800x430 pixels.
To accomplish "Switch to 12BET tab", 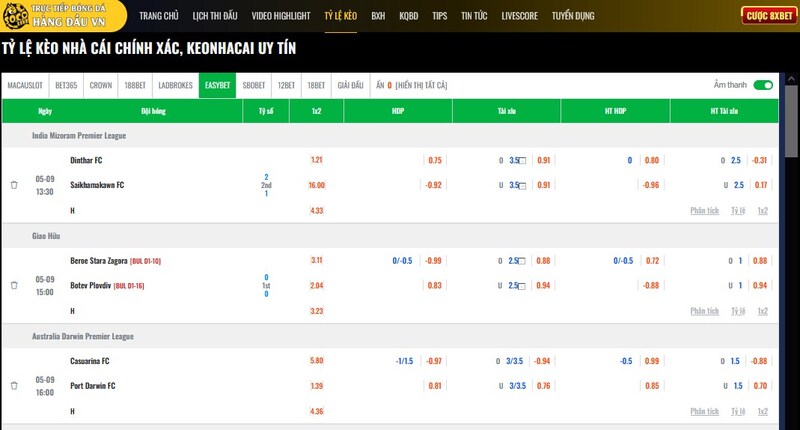I will point(286,85).
